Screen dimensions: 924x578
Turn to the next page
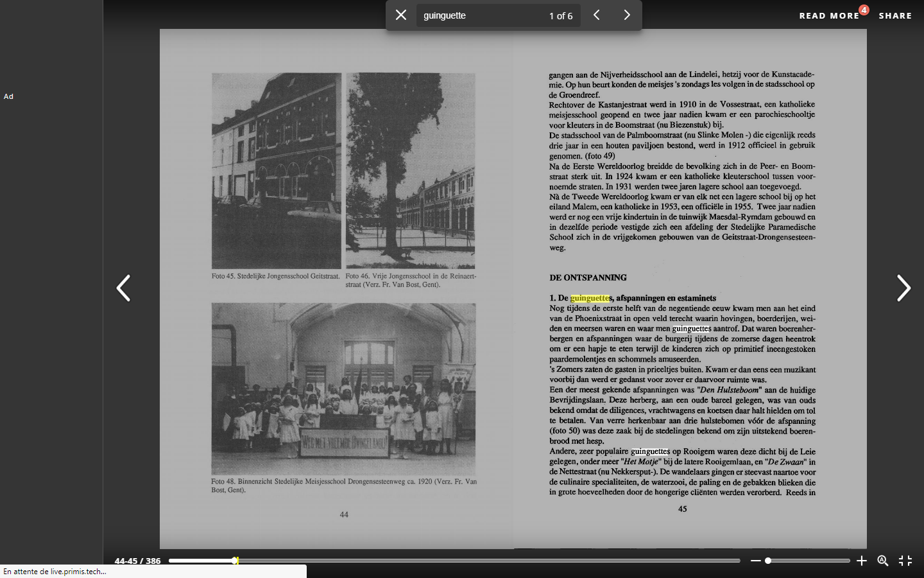(x=903, y=288)
